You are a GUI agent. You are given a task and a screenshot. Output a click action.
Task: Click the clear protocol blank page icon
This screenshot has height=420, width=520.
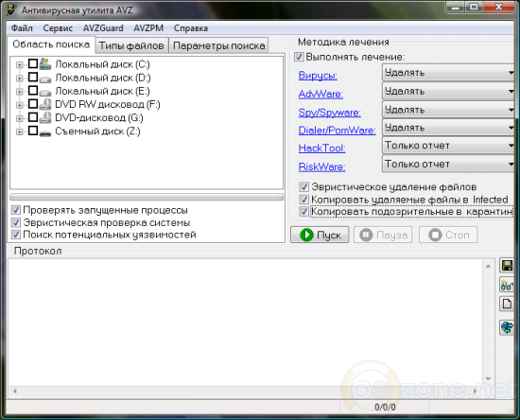tap(507, 304)
